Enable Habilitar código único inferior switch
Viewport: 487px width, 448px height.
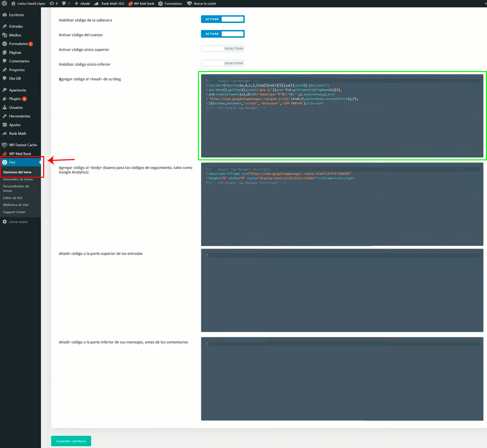click(223, 63)
